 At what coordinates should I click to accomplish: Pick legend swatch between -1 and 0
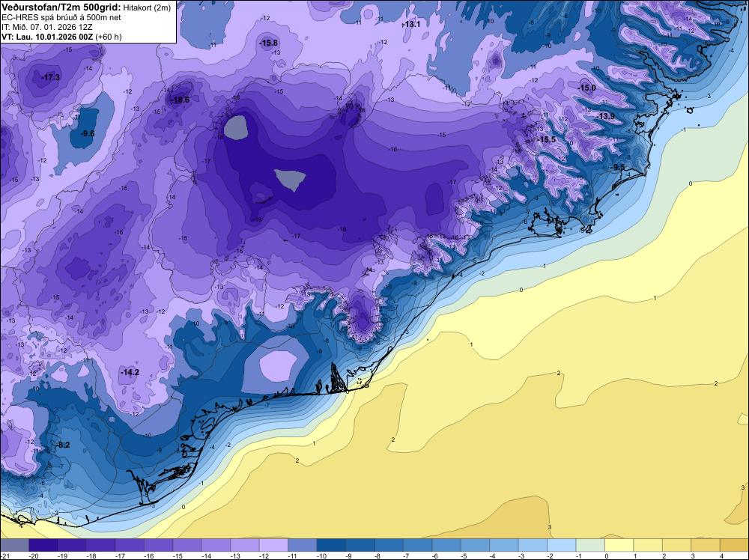tap(590, 545)
